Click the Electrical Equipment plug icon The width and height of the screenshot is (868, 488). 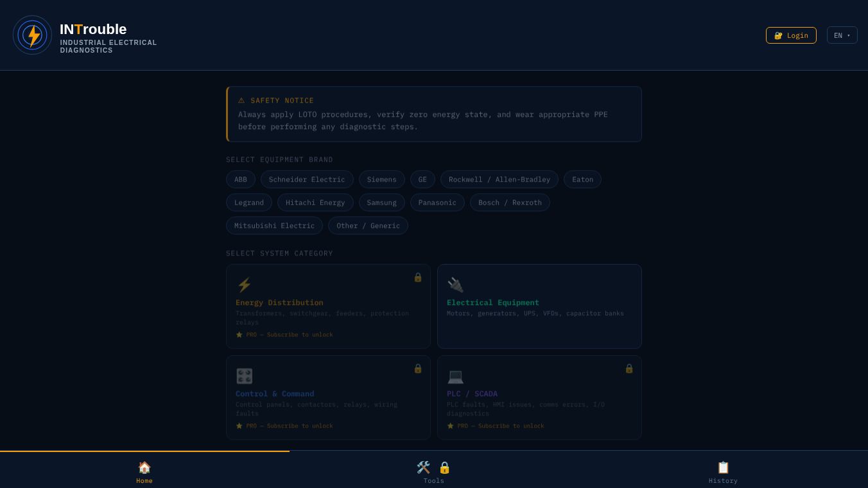coord(455,284)
